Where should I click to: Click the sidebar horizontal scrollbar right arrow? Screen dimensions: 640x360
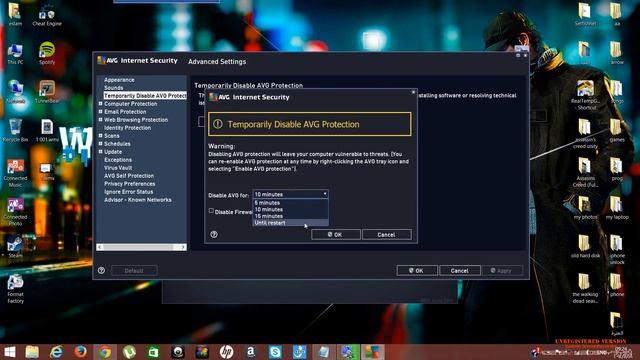coord(182,247)
